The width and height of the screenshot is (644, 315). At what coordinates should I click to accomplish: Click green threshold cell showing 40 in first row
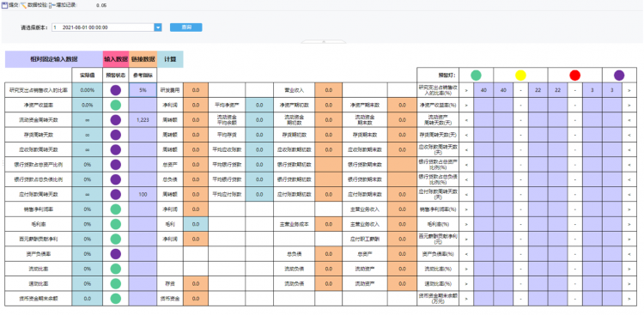[483, 90]
